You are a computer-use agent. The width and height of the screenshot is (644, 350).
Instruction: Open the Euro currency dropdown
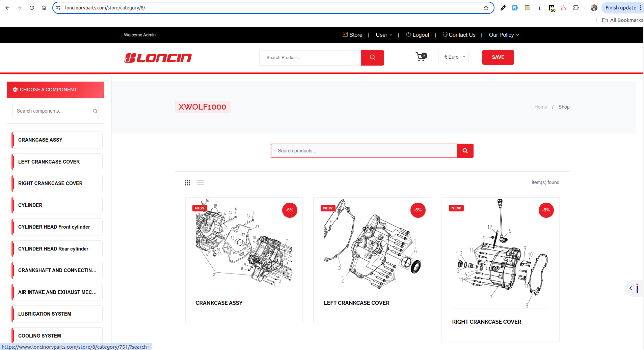click(x=453, y=57)
